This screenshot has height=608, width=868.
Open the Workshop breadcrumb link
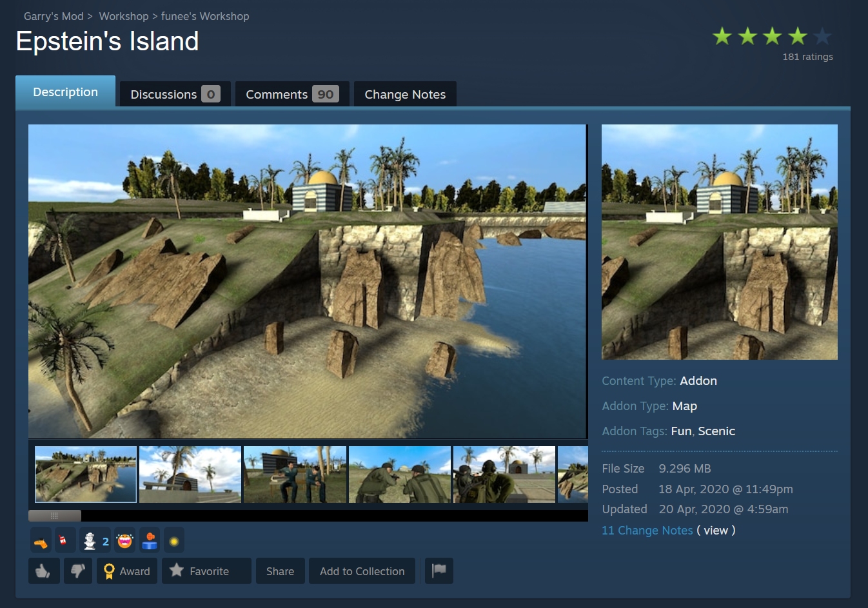click(x=123, y=16)
